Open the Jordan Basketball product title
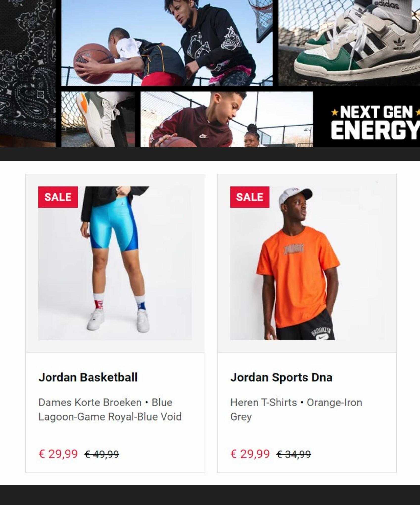 tap(88, 377)
